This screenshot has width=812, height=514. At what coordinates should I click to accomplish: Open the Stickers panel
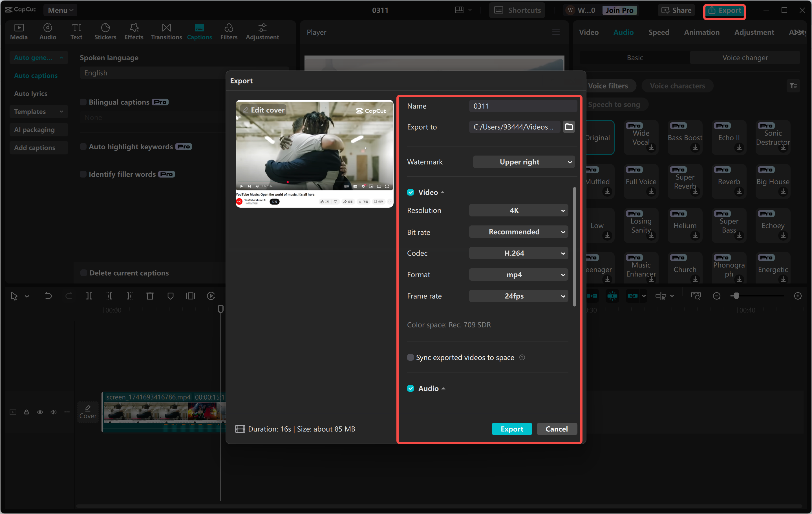coord(105,31)
